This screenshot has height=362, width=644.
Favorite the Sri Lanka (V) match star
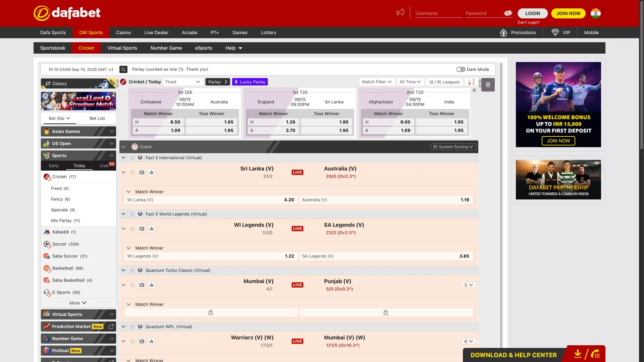point(132,172)
